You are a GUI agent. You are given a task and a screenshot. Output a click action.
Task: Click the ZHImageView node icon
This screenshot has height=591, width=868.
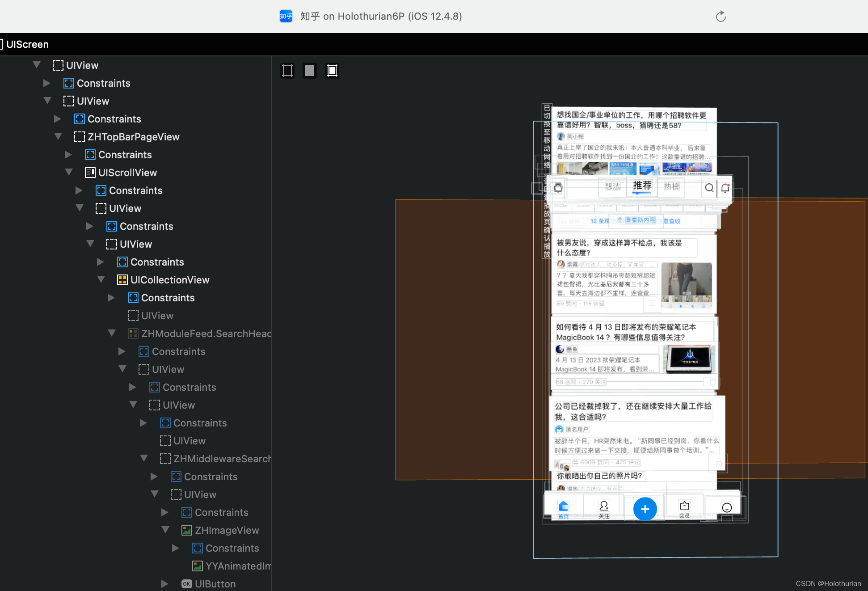[186, 530]
